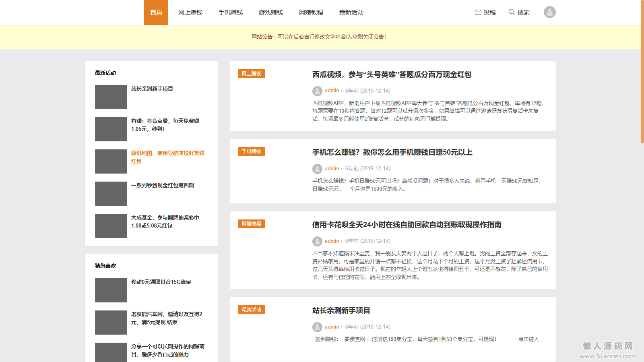The image size is (644, 362).
Task: Click admin avatar on 手机怎么赚钱 post
Action: (317, 169)
